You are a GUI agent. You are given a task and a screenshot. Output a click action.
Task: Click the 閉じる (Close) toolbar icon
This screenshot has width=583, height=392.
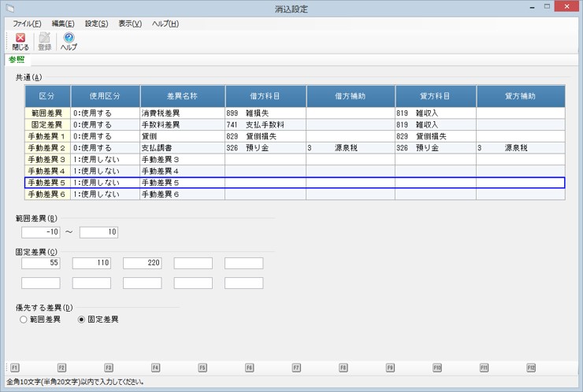coord(20,42)
